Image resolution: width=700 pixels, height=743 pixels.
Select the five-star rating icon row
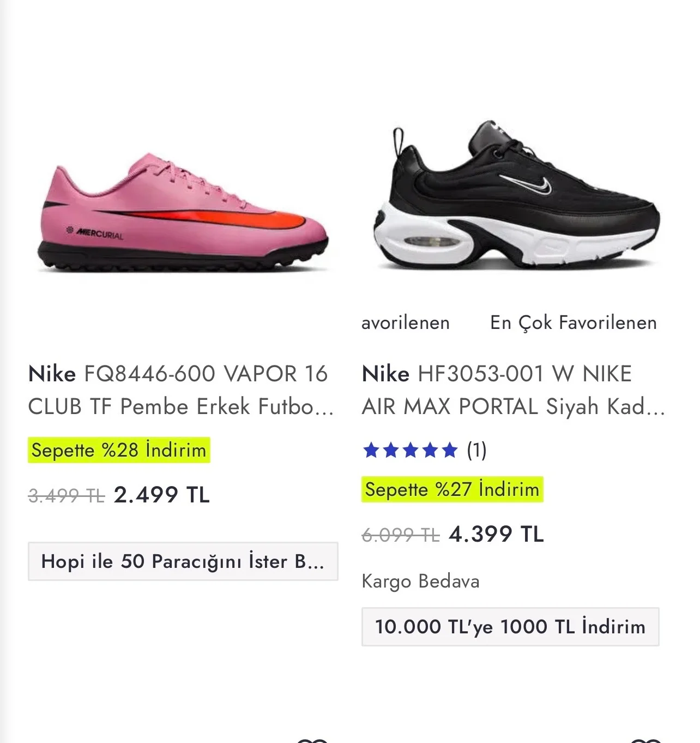click(x=410, y=451)
